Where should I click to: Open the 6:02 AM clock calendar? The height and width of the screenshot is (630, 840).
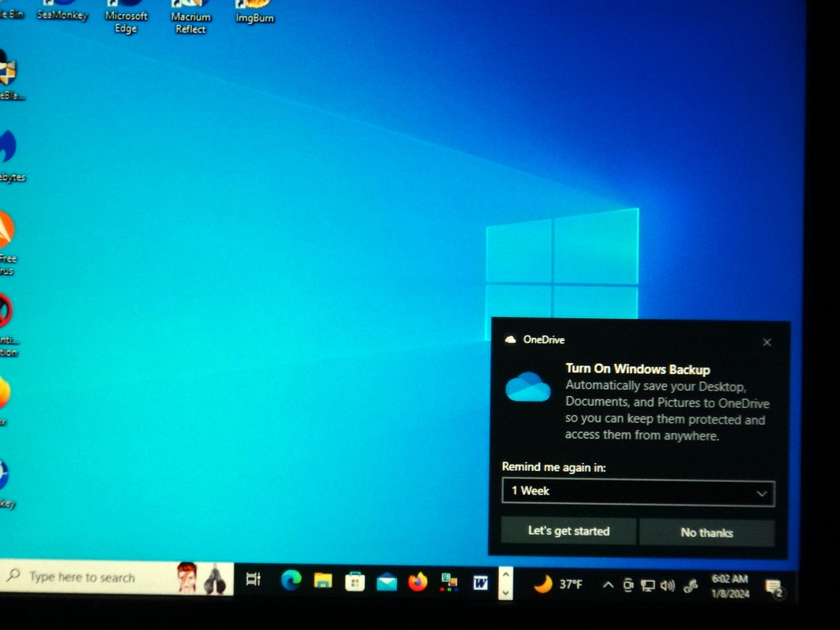730,586
